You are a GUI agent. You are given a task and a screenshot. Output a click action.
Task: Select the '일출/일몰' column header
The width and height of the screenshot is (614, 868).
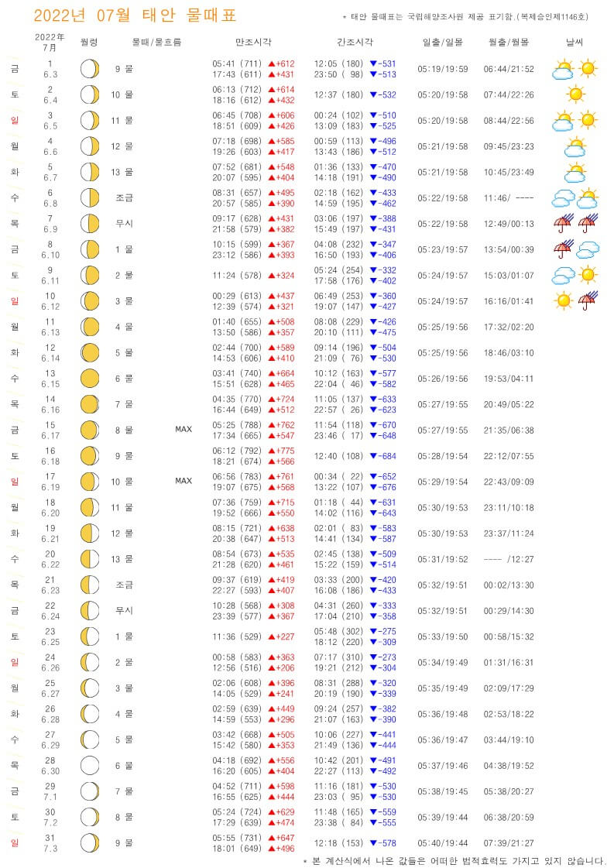[x=442, y=42]
